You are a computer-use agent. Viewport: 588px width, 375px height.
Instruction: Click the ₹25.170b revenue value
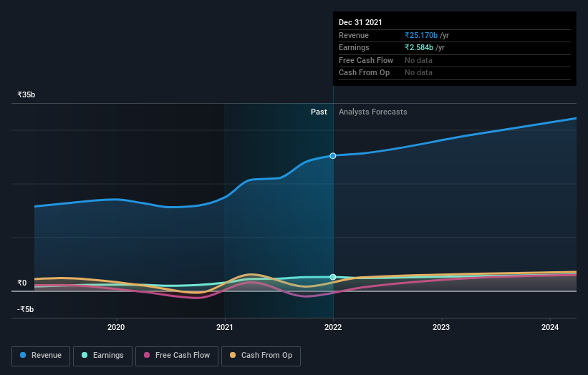tap(421, 35)
